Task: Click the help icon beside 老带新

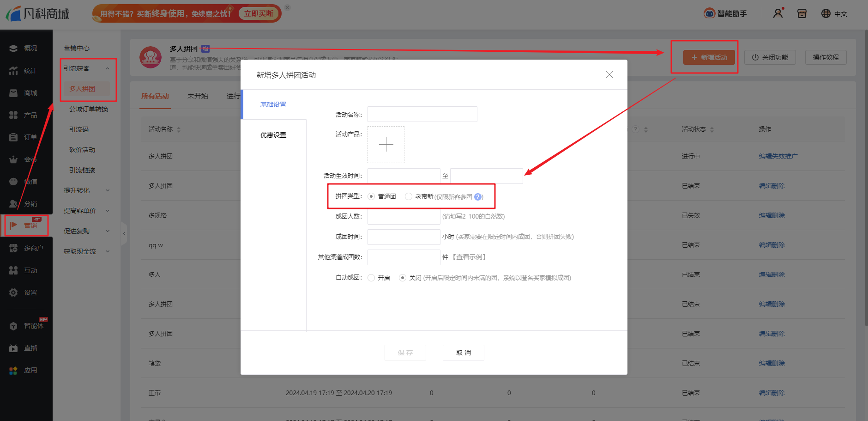Action: pos(478,197)
